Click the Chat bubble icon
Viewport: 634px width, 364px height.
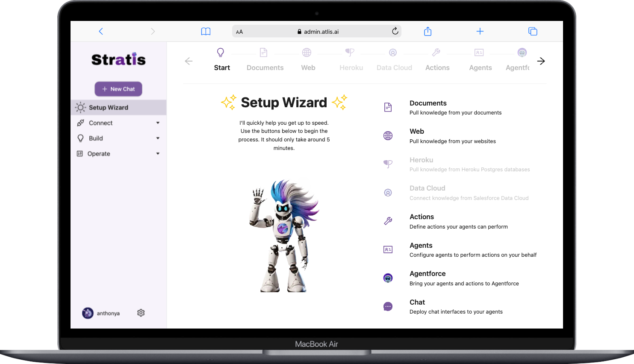coord(388,306)
